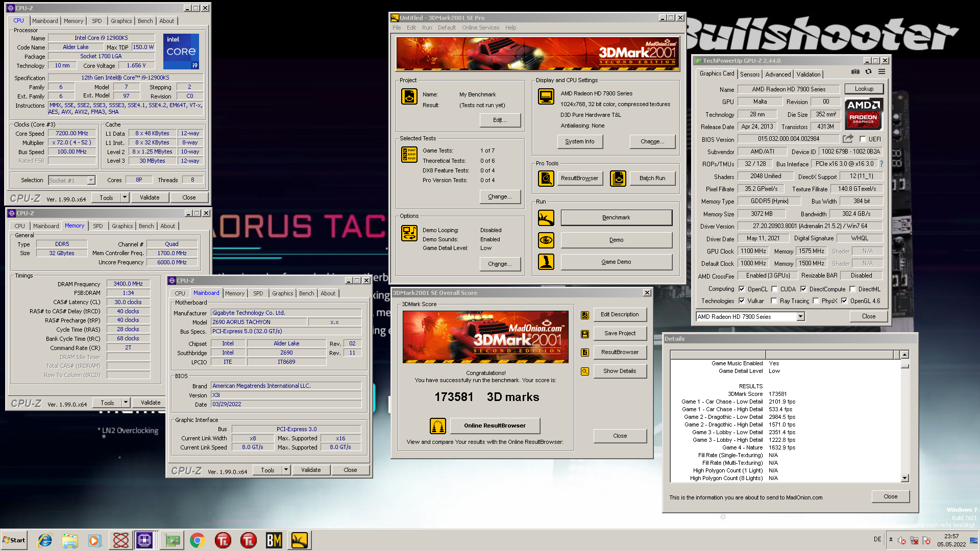This screenshot has width=980, height=551.
Task: Open Tools dropdown arrow in CPU tab window
Action: point(125,197)
